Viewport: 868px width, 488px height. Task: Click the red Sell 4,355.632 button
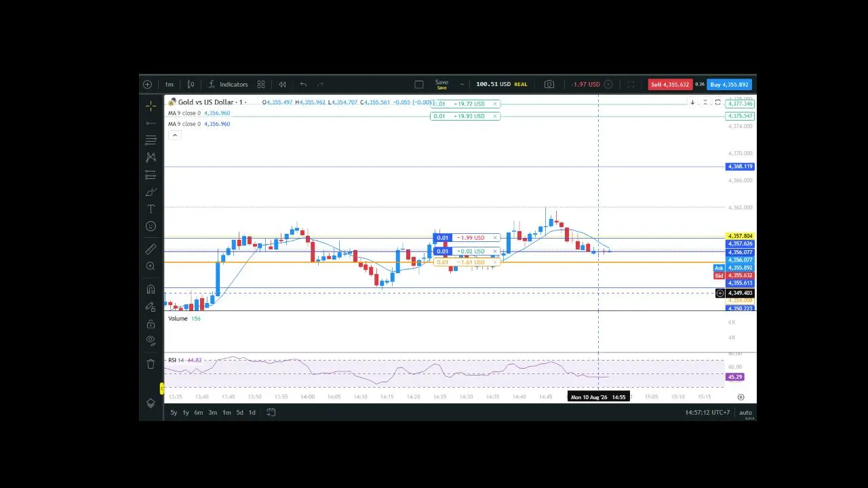(x=669, y=85)
